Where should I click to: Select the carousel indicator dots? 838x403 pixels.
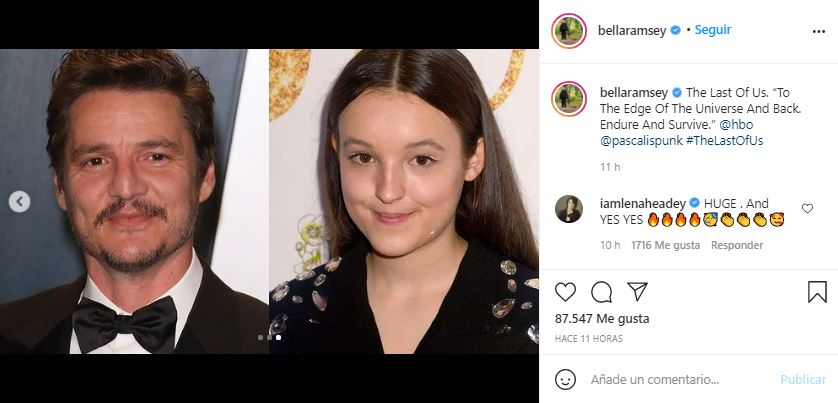269,338
